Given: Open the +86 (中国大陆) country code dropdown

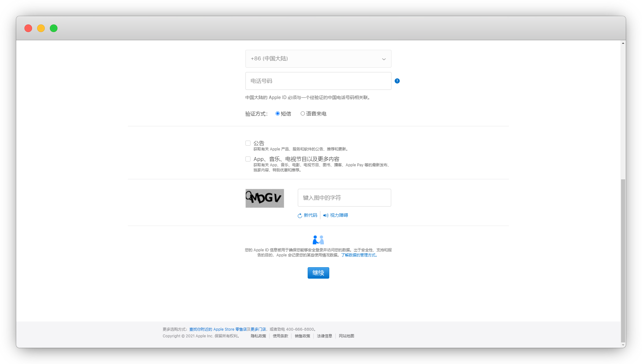Looking at the screenshot, I should point(318,59).
